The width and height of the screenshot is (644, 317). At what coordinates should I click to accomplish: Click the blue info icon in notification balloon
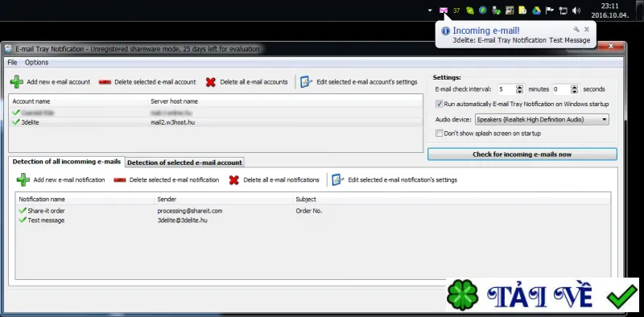pos(445,31)
